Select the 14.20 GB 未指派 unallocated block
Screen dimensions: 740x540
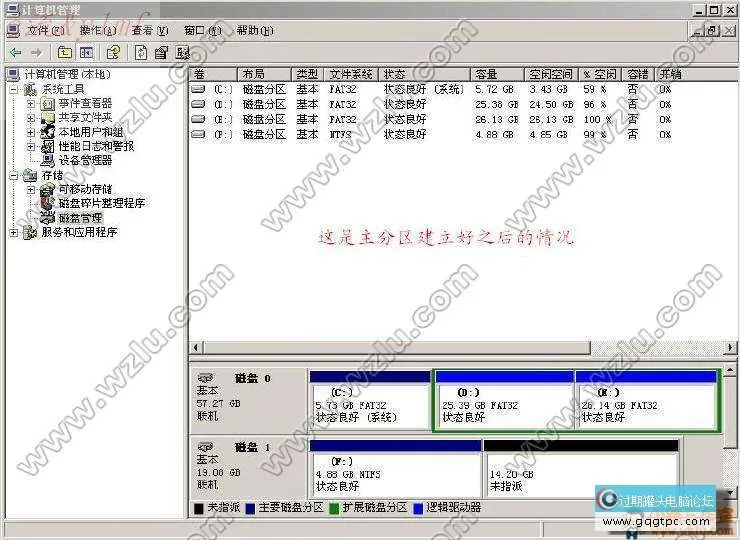(581, 468)
